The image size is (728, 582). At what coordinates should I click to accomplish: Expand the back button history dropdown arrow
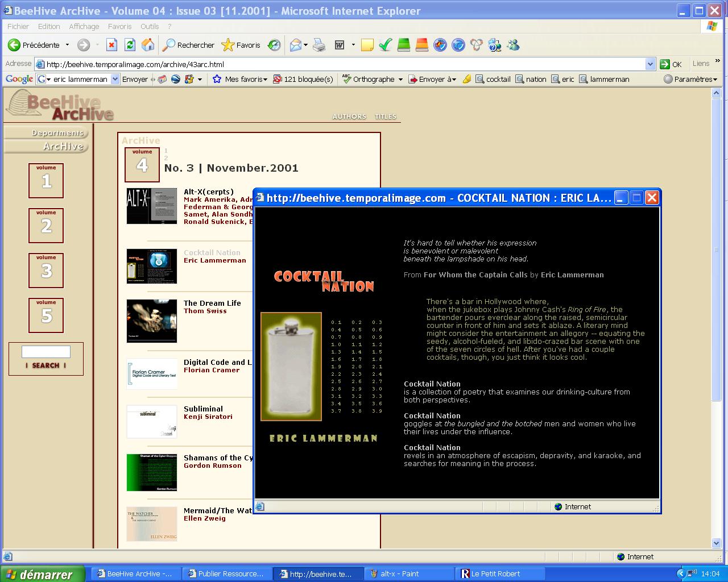point(67,45)
